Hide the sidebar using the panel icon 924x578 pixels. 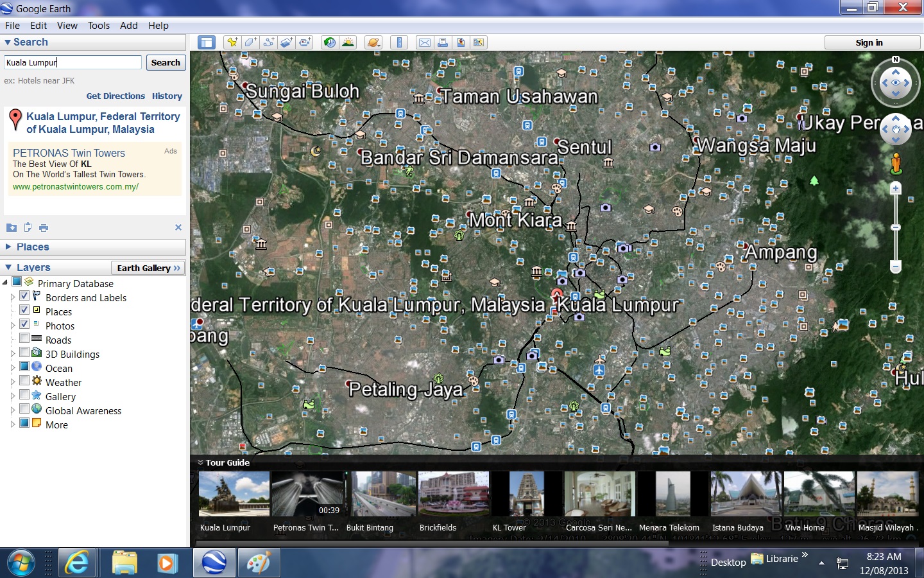coord(206,42)
